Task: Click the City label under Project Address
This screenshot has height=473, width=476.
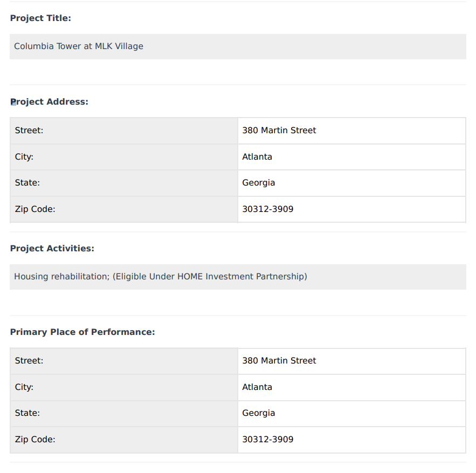Action: click(x=24, y=157)
